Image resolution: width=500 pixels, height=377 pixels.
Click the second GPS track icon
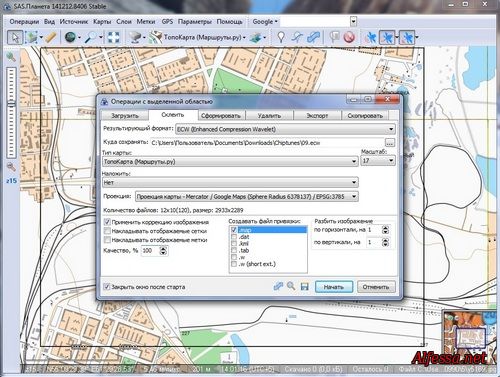pyautogui.click(x=387, y=37)
